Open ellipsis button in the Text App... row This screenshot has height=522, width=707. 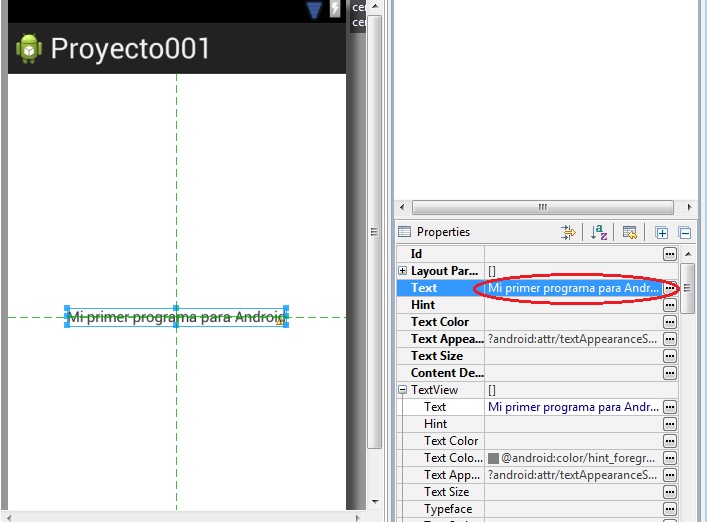670,475
